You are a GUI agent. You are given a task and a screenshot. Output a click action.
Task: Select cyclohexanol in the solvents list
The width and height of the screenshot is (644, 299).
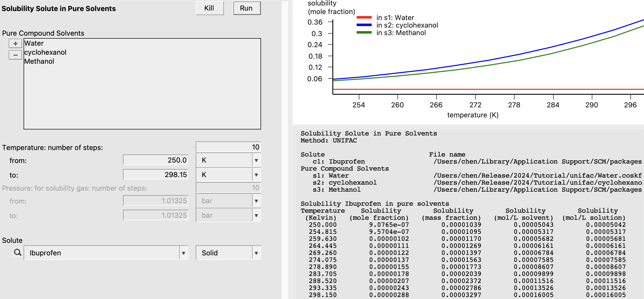(45, 52)
